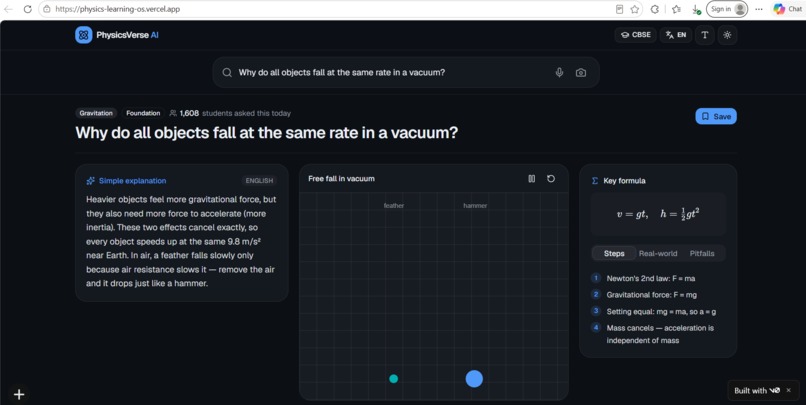Click the sigma icon beside Key formula

click(595, 181)
